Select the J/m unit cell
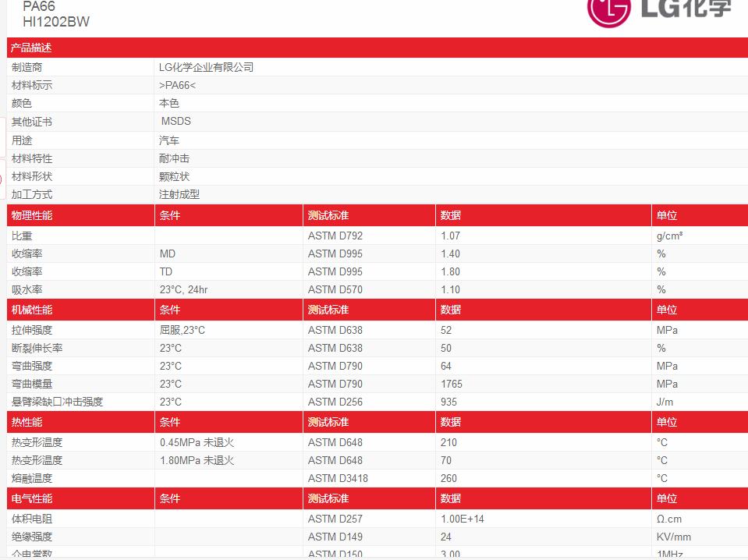Viewport: 748px width, 560px height. 665,402
